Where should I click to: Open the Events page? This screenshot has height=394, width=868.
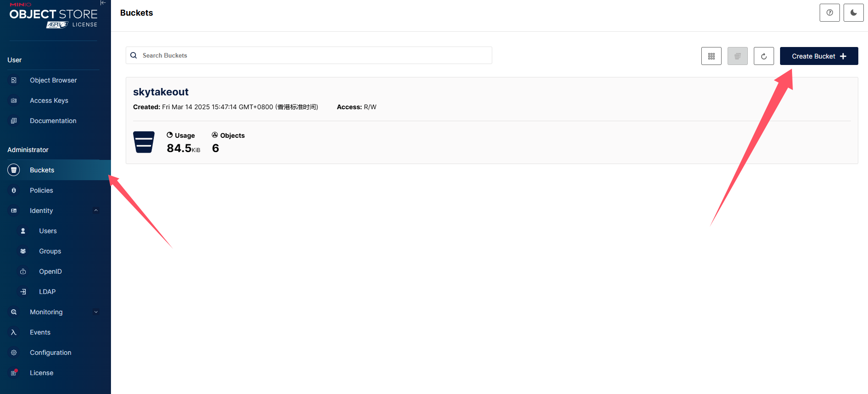[x=40, y=332]
